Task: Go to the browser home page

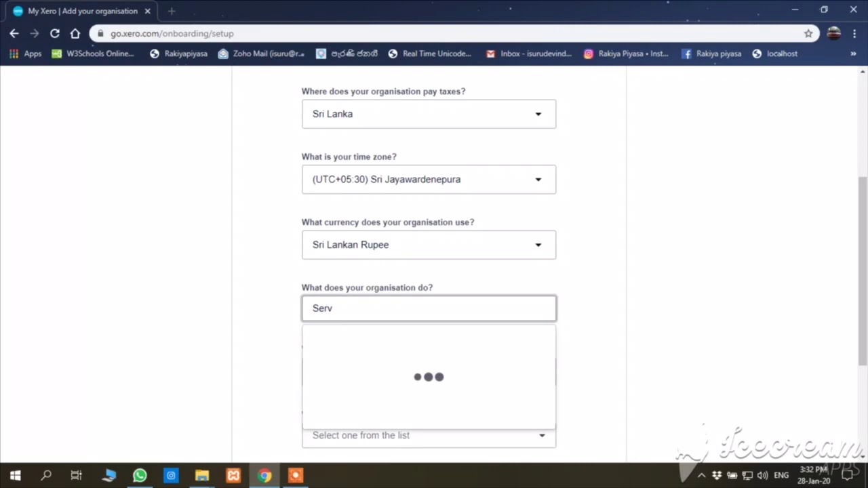Action: click(x=75, y=33)
